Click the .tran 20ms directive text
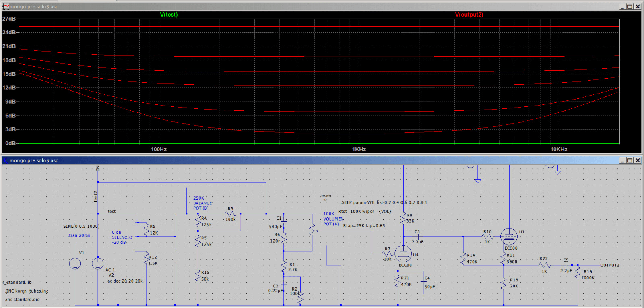The width and height of the screenshot is (644, 308). tap(79, 235)
